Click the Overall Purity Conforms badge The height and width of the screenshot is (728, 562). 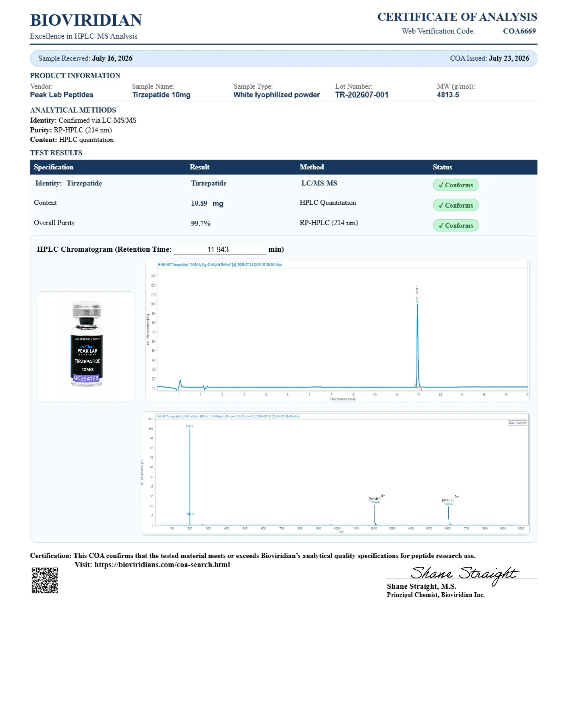(x=455, y=225)
